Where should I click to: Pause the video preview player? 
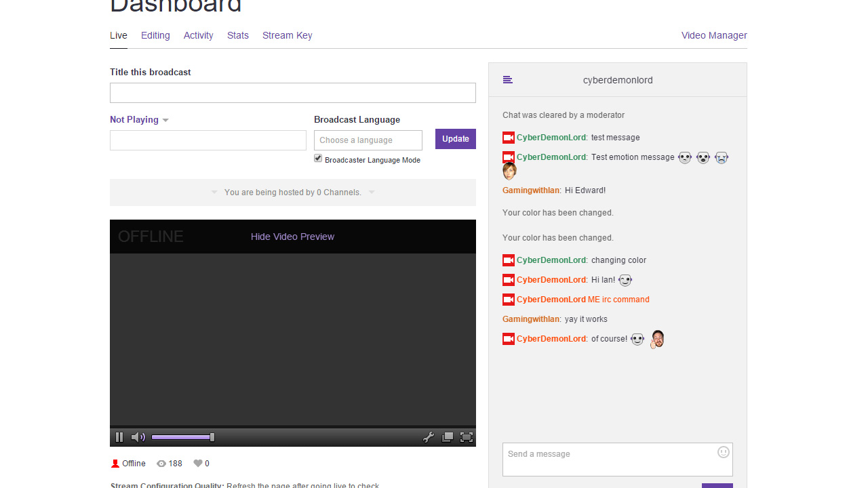(119, 437)
